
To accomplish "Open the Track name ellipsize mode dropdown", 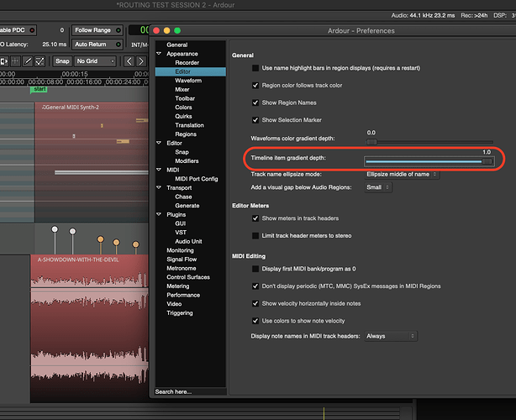I will (403, 173).
